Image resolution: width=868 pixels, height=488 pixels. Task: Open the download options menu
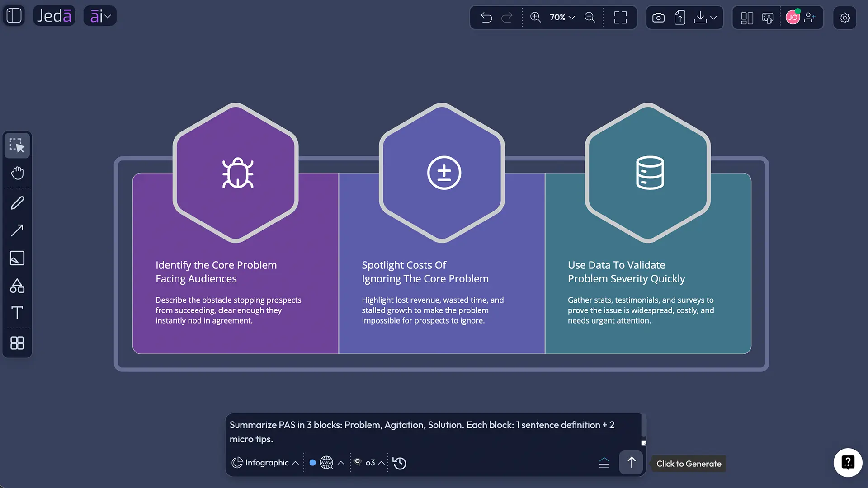click(x=705, y=18)
